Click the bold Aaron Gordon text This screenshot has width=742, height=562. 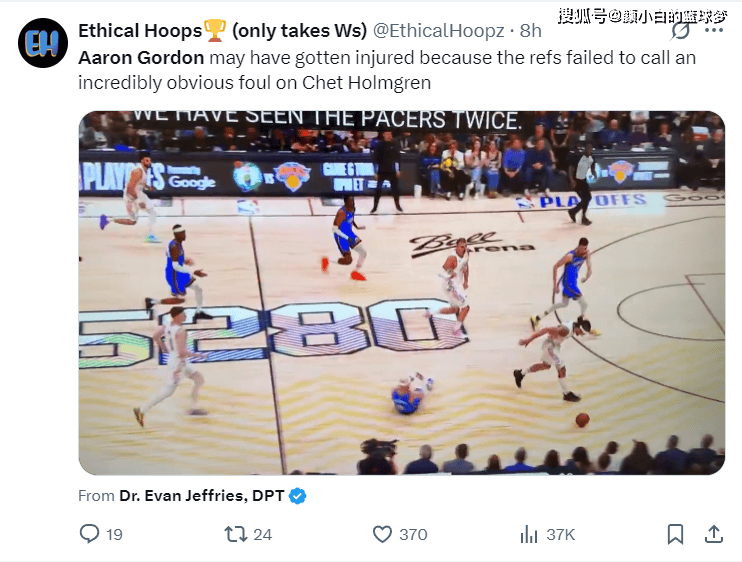coord(141,58)
